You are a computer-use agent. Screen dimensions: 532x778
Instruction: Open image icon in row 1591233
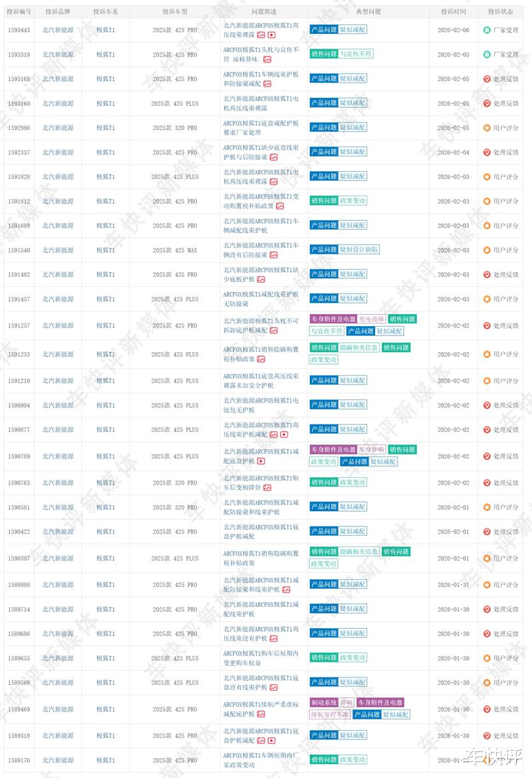261,359
